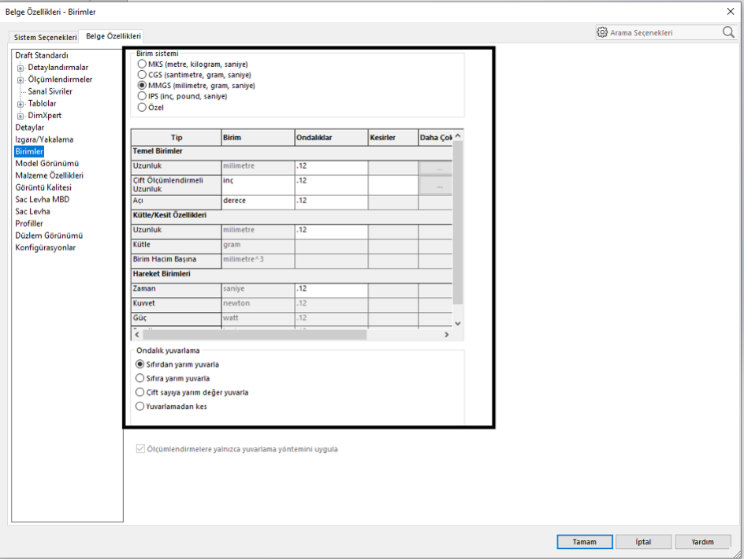Click the Tamam button
The width and height of the screenshot is (744, 560).
[584, 542]
